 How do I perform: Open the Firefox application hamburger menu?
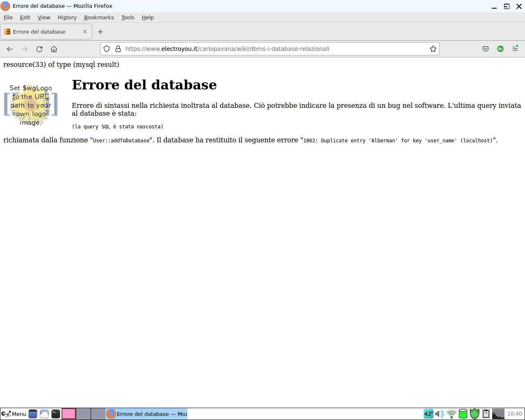click(x=515, y=49)
